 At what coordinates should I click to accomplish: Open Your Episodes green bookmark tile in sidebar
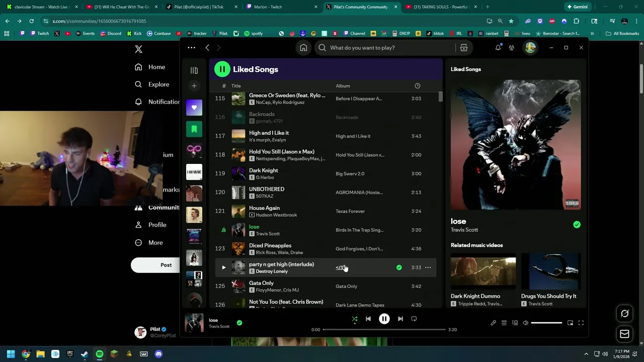[194, 129]
